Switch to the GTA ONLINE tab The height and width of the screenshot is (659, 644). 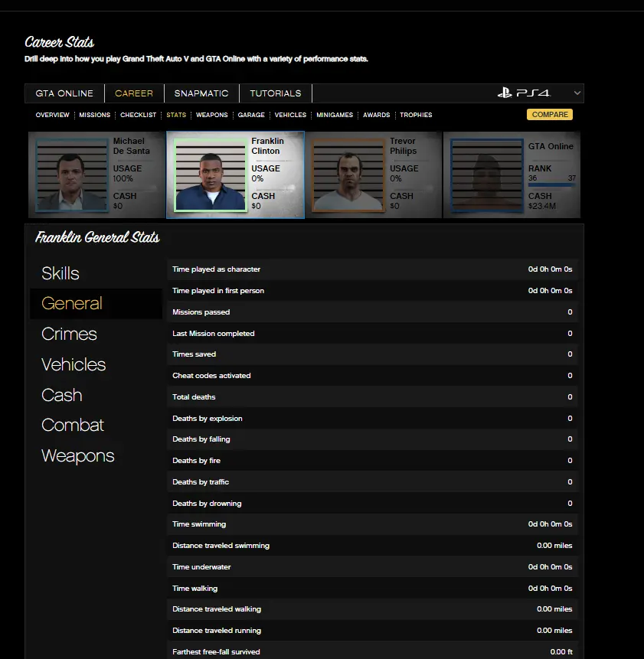64,93
